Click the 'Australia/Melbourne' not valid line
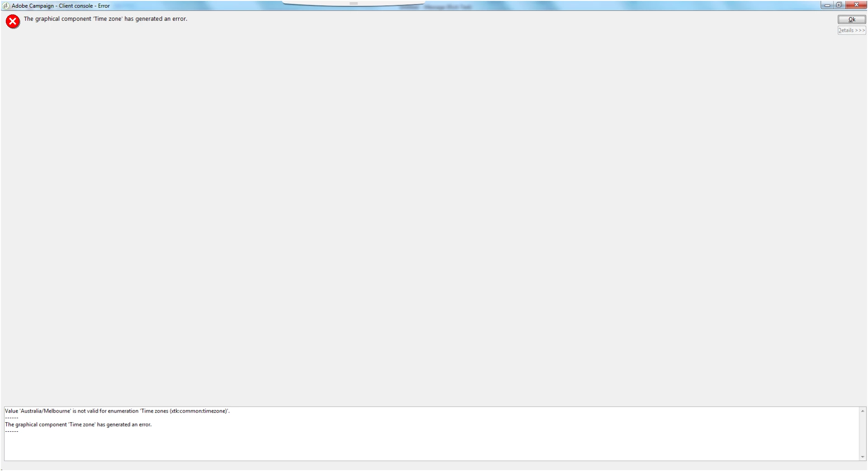The width and height of the screenshot is (868, 471). pyautogui.click(x=117, y=411)
